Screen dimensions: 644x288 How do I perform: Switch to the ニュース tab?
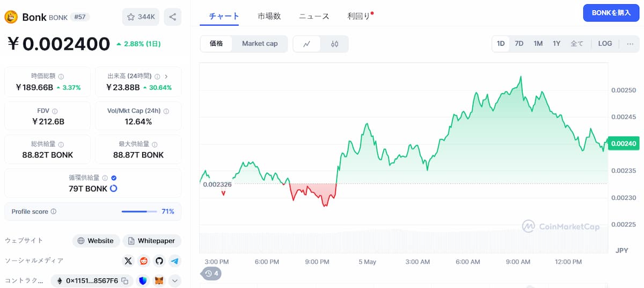point(314,16)
